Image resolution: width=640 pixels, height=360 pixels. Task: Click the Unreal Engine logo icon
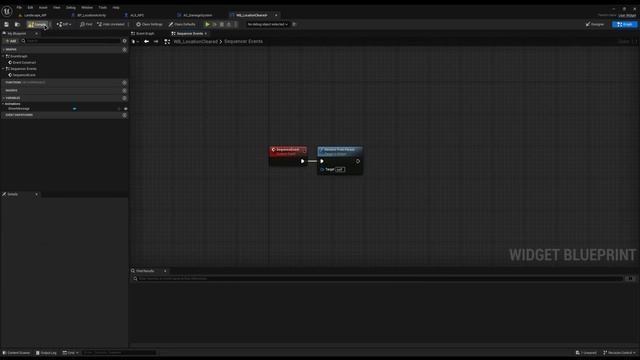coord(7,11)
